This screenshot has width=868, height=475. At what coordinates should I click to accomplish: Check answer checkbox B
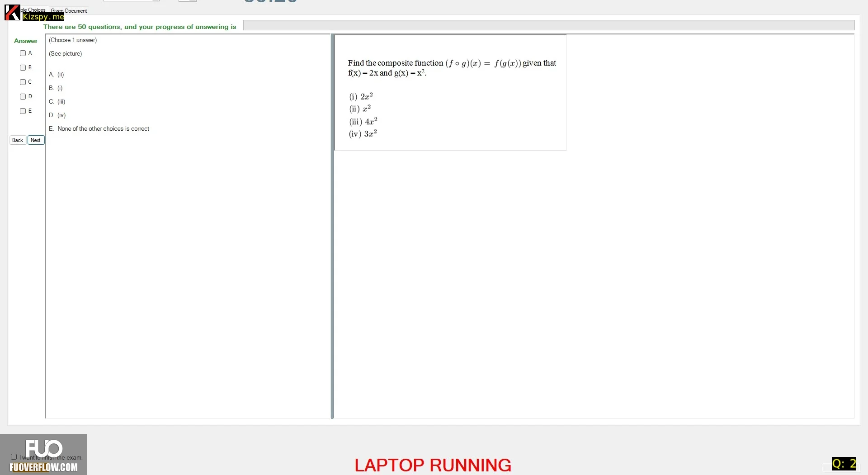click(23, 68)
